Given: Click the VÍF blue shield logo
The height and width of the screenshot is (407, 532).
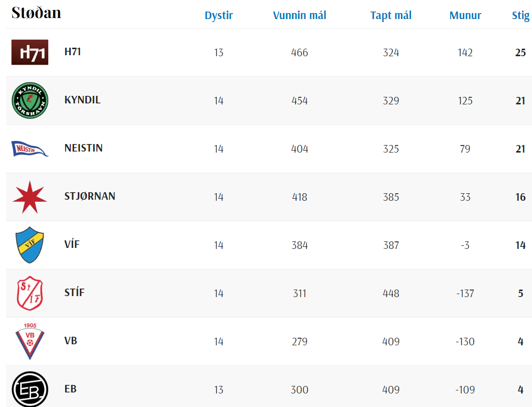Looking at the screenshot, I should point(30,245).
